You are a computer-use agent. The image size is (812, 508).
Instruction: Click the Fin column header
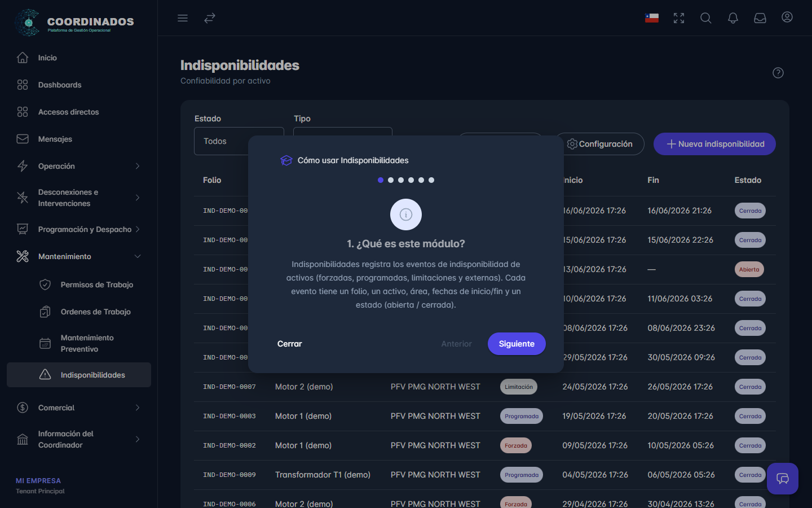coord(653,180)
